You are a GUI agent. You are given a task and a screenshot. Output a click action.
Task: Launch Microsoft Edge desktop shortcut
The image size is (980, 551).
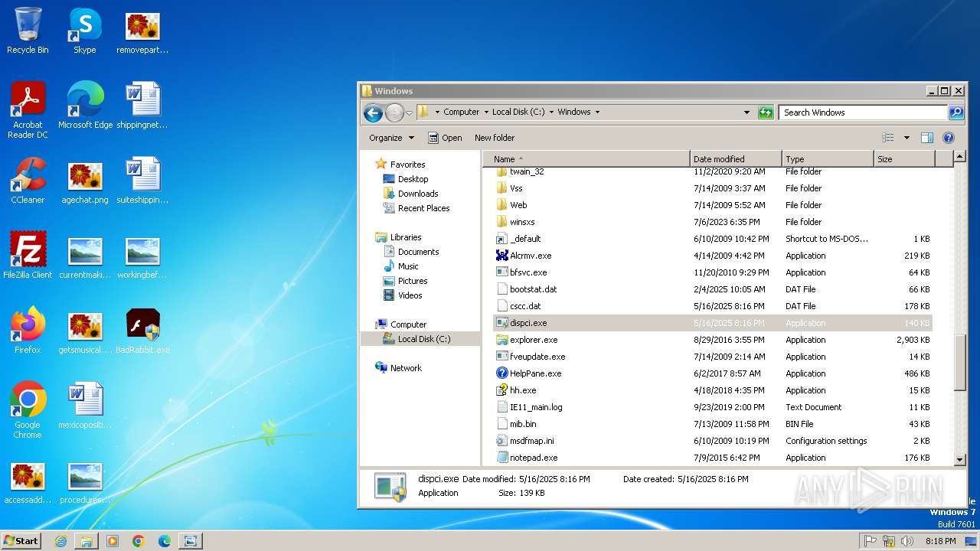point(85,106)
